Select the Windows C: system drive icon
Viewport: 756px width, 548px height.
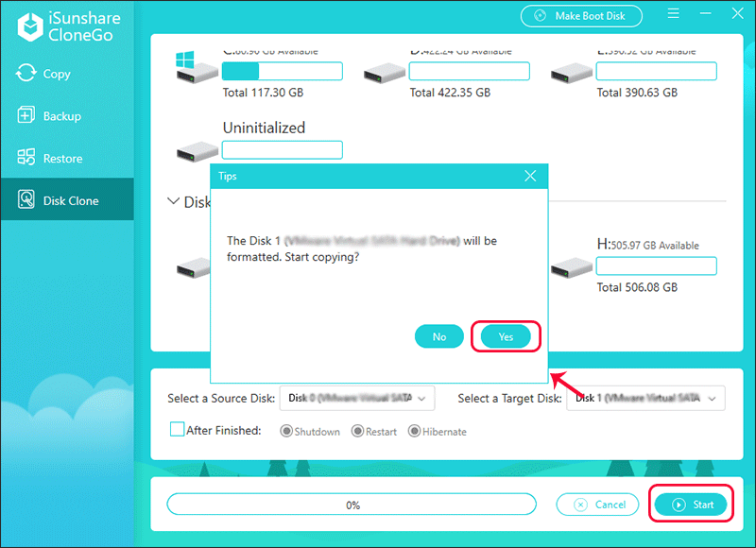(x=194, y=68)
